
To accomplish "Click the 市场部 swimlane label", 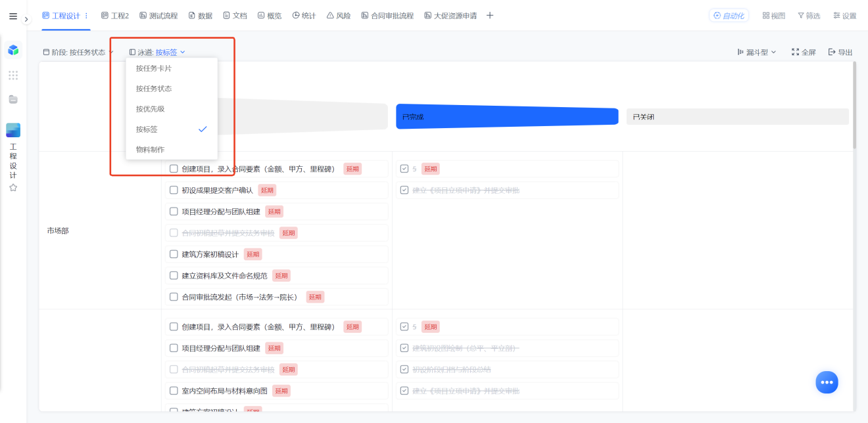I will pyautogui.click(x=58, y=231).
